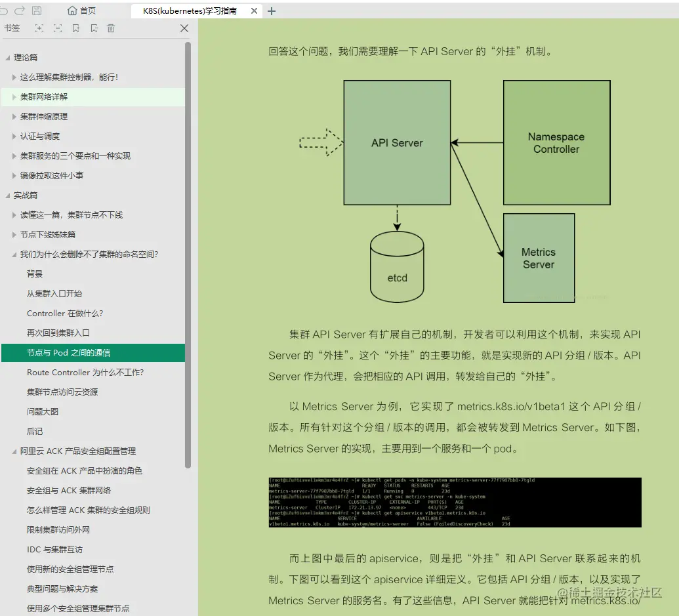The width and height of the screenshot is (679, 616).
Task: Open 从集群入口开始 bookmark
Action: click(x=54, y=293)
